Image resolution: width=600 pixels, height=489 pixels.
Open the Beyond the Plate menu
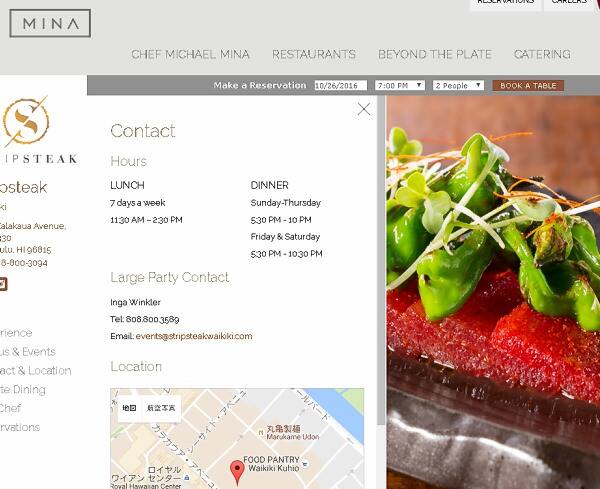[435, 54]
